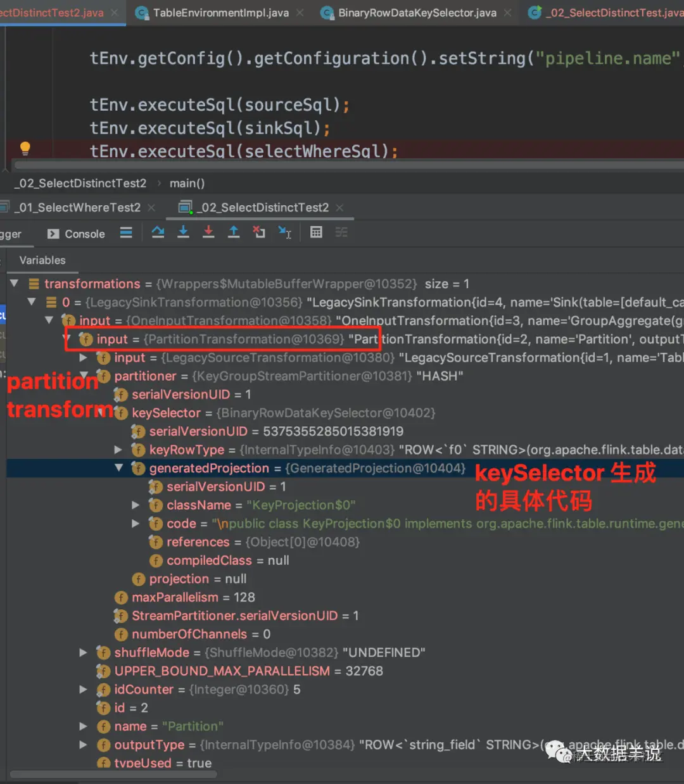Click the transformations list variable icon
684x784 pixels.
pos(34,284)
